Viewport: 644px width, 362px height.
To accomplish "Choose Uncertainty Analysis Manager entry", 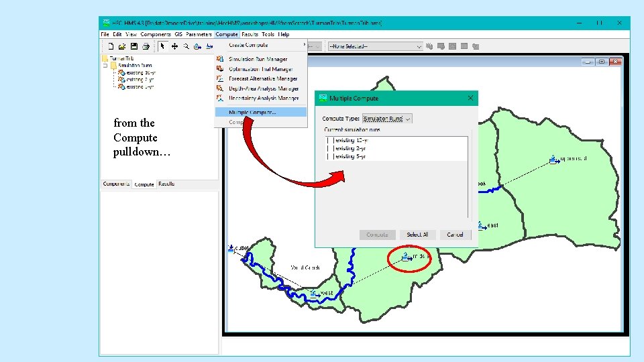I will click(261, 98).
